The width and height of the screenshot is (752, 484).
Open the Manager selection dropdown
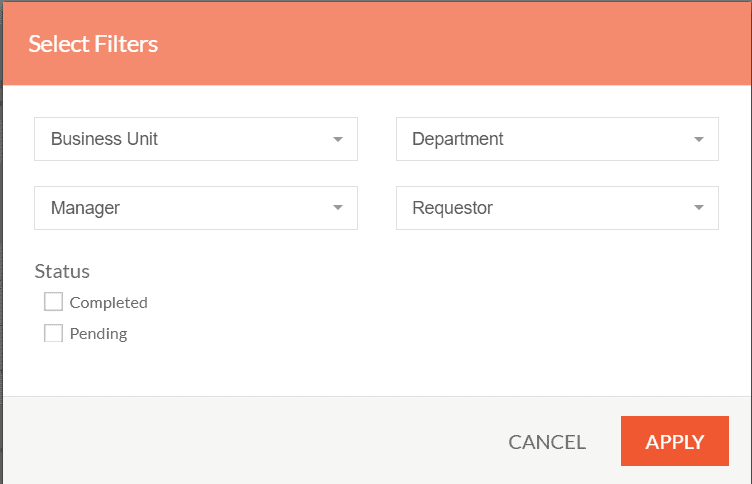tap(196, 208)
